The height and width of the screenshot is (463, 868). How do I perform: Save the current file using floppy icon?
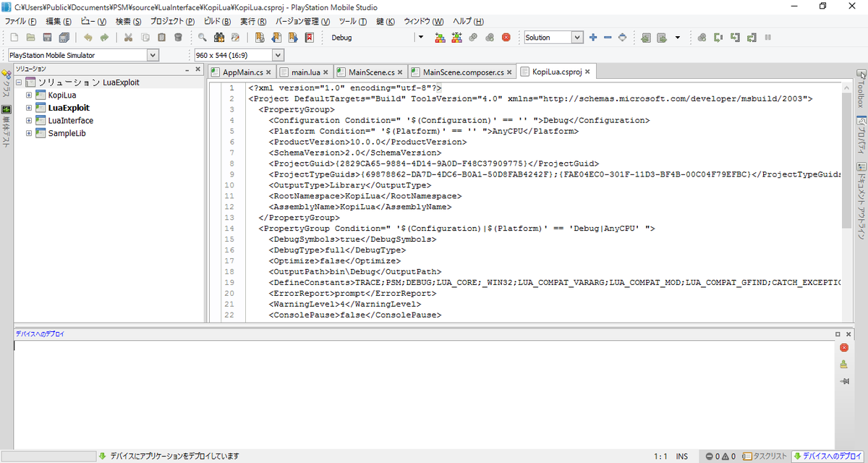[x=48, y=38]
